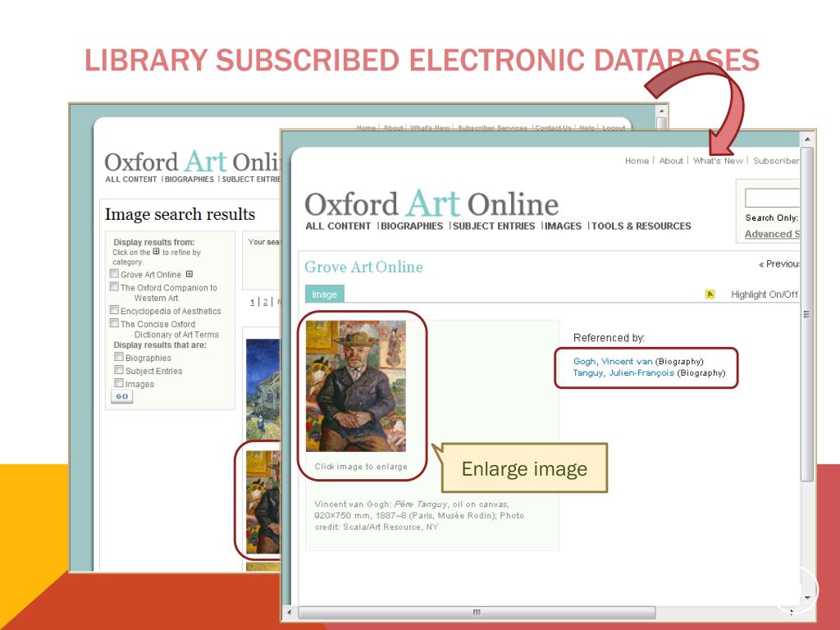Open the starry night painting thumbnail
Image resolution: width=840 pixels, height=630 pixels.
point(263,389)
